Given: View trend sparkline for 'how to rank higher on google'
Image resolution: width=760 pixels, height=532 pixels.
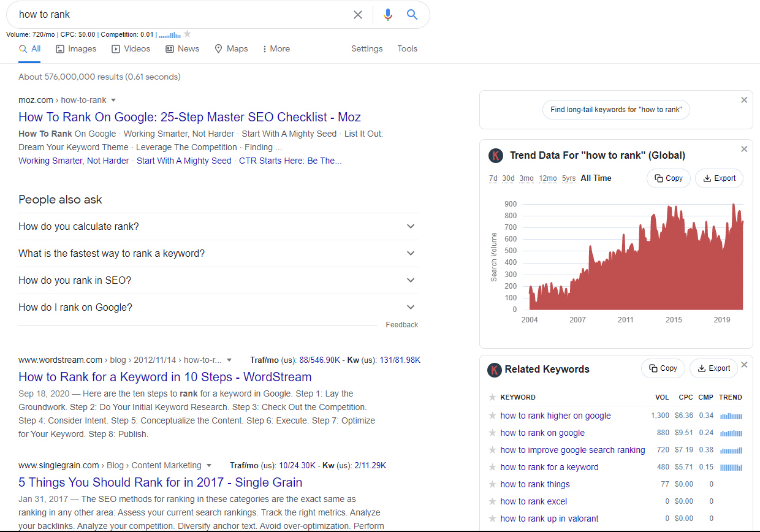Looking at the screenshot, I should (x=731, y=416).
